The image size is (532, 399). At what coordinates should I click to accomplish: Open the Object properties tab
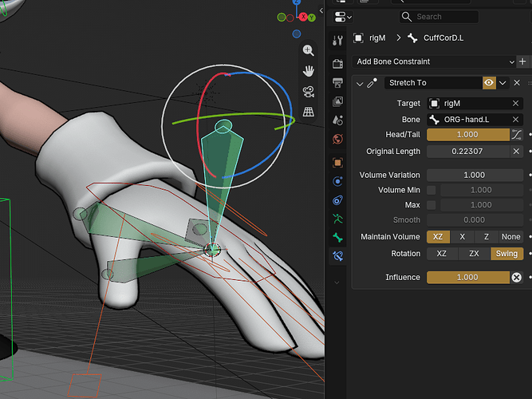click(337, 163)
